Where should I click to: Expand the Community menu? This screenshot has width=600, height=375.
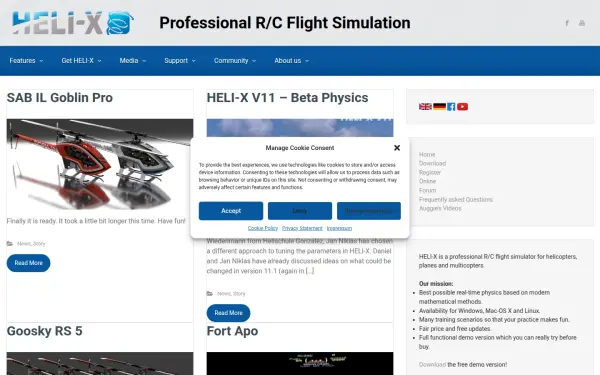(235, 60)
